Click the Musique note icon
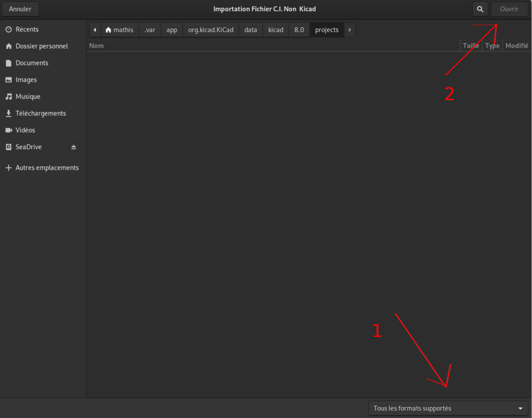 (9, 97)
